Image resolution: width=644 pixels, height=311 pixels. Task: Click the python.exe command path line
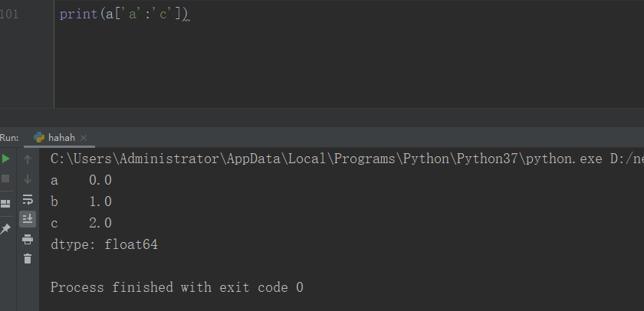tap(347, 159)
